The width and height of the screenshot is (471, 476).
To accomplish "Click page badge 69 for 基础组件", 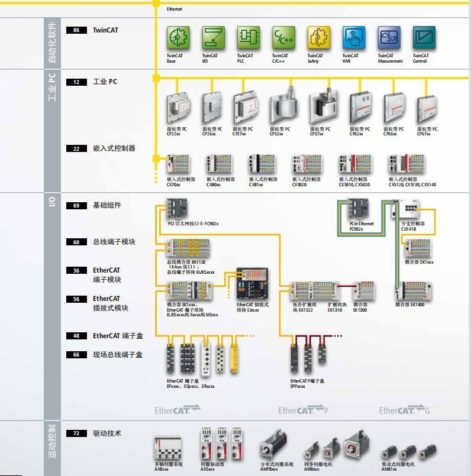I will pyautogui.click(x=76, y=206).
